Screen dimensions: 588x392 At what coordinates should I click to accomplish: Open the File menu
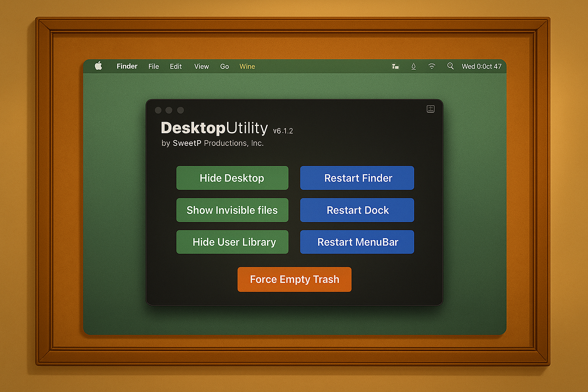point(154,67)
